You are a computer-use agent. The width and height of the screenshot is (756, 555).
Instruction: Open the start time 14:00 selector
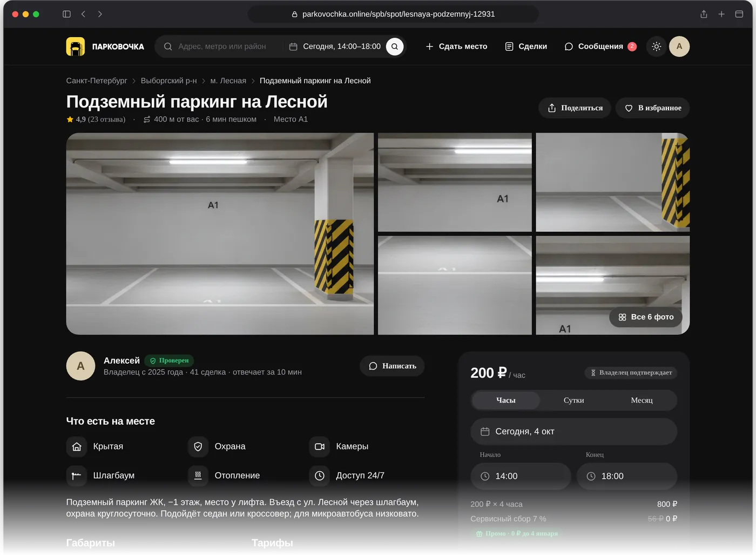(x=521, y=476)
